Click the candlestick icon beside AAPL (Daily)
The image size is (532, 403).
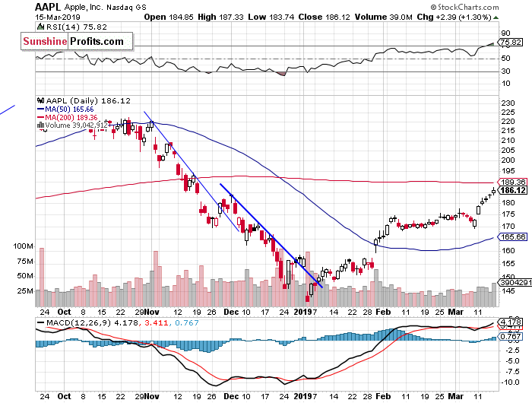point(41,100)
